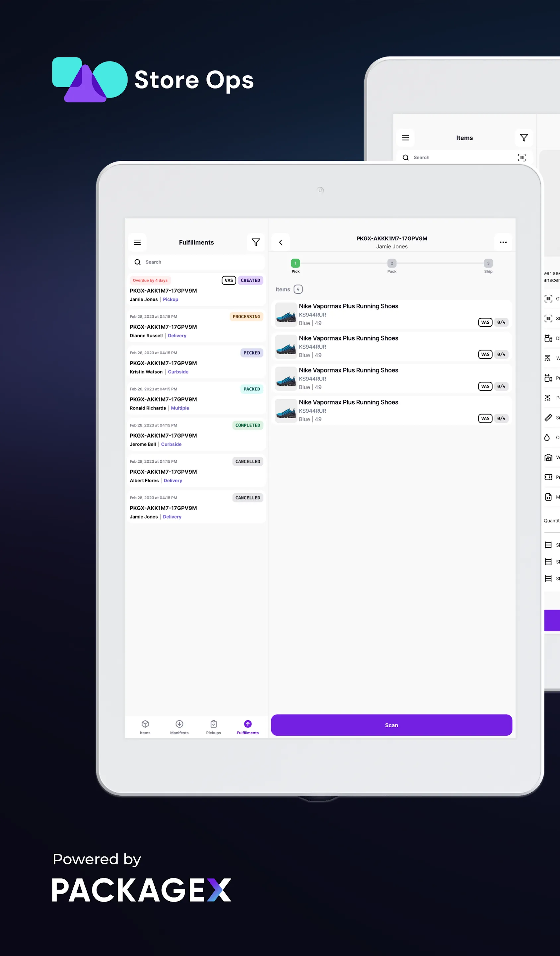560x956 pixels.
Task: Open the Dianne Russell processing fulfillment
Action: [x=196, y=326]
